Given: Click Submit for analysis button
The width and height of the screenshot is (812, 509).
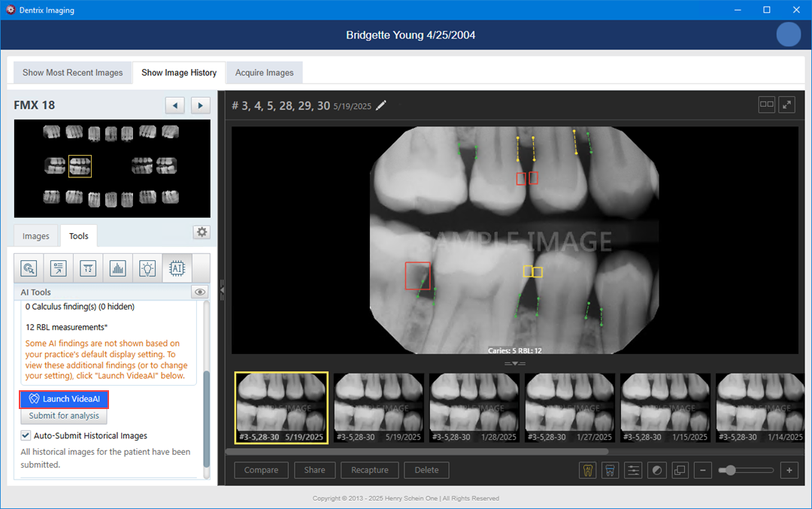Looking at the screenshot, I should (x=64, y=416).
